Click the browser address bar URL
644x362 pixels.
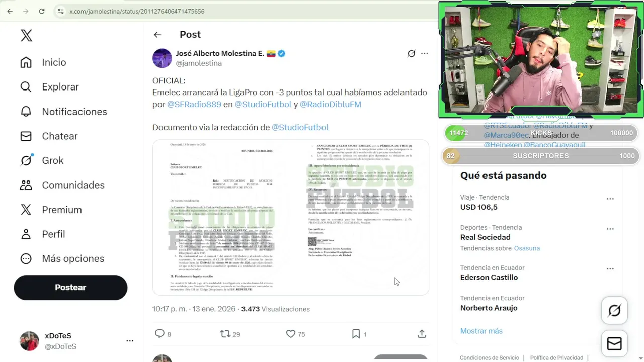[137, 11]
